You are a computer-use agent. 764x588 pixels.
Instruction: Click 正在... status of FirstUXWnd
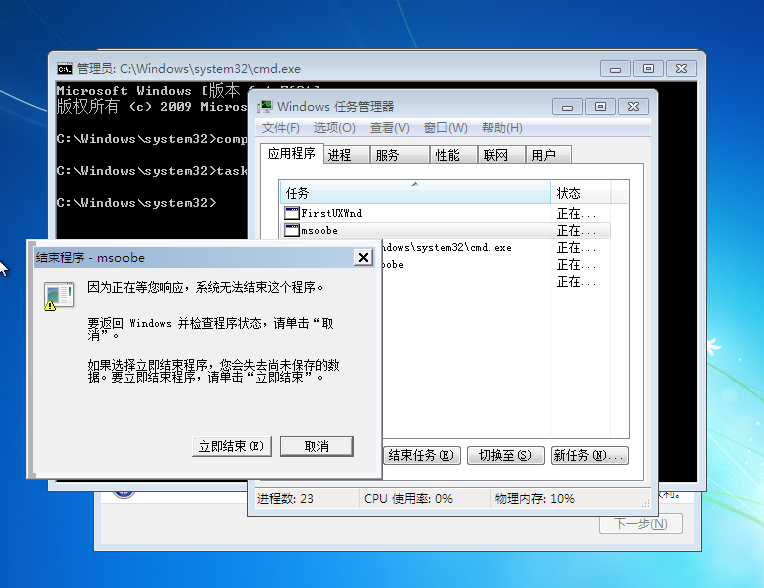576,213
